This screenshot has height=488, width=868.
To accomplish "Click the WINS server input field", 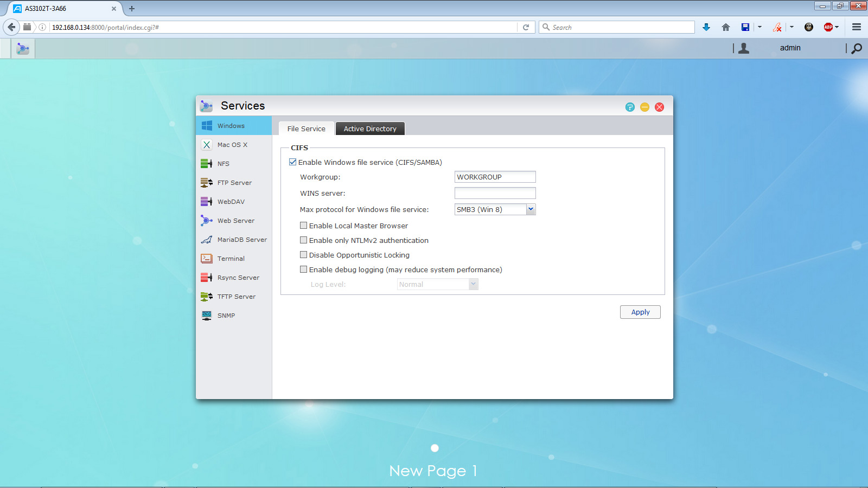I will coord(495,193).
